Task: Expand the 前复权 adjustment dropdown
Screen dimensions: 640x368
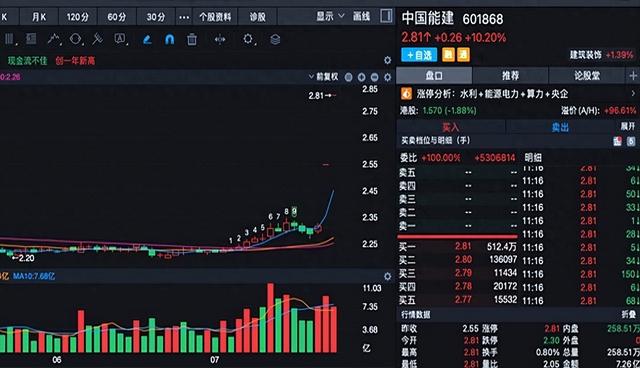Action: [323, 77]
